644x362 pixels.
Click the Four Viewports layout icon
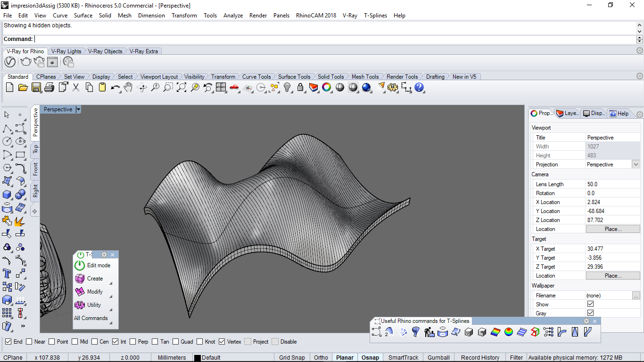221,87
